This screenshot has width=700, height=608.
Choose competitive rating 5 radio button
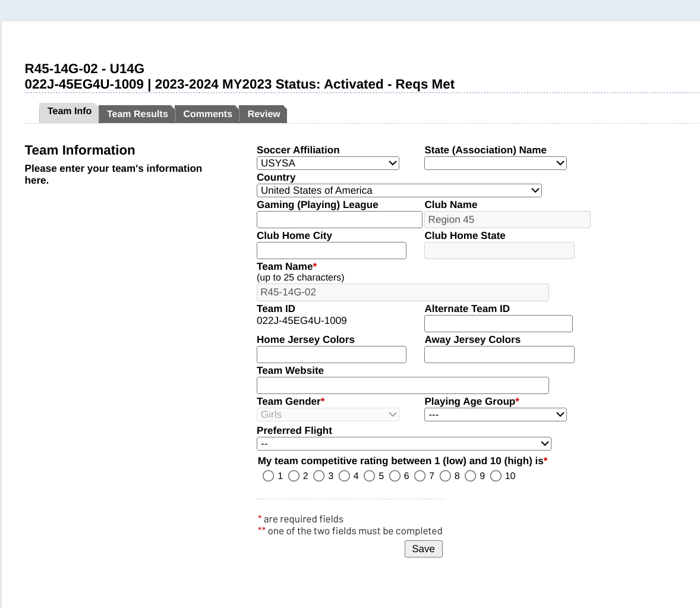point(369,476)
